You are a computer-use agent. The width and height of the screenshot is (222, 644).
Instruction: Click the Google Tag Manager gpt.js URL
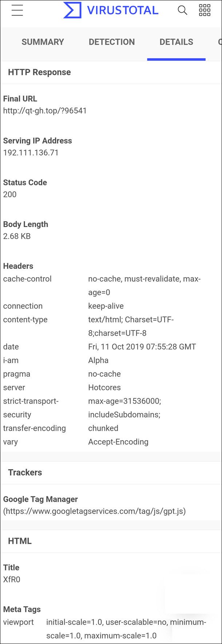click(x=95, y=511)
